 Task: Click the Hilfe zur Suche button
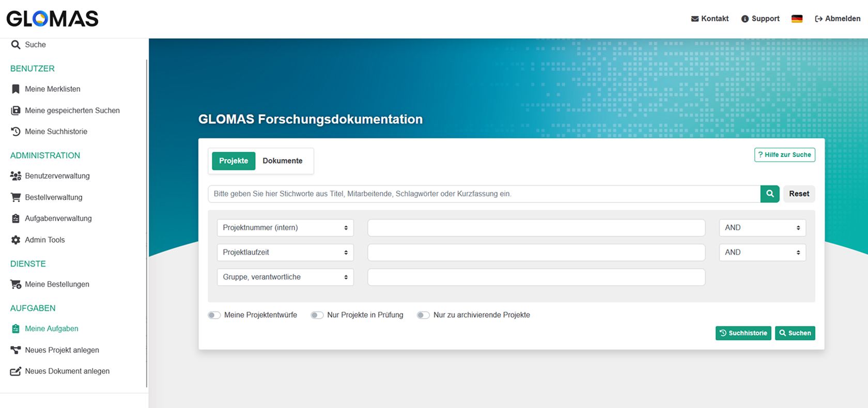point(785,155)
